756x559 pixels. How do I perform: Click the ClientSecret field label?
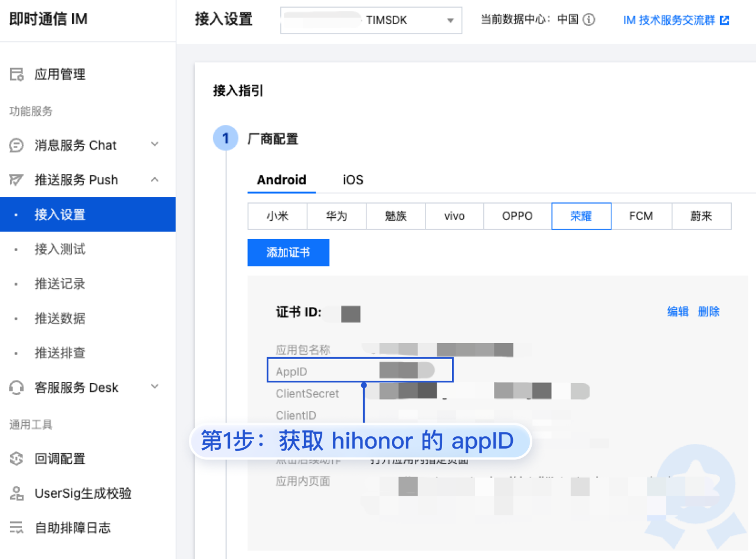pyautogui.click(x=307, y=394)
